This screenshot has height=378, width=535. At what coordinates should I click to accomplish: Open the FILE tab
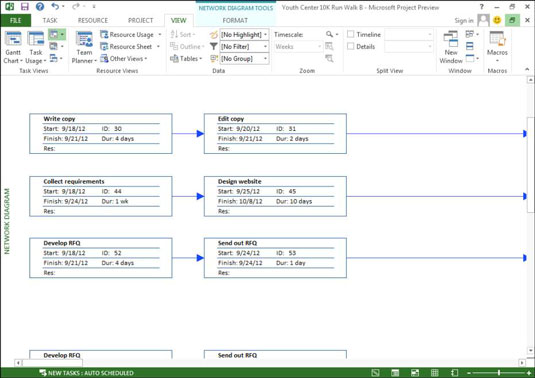[x=15, y=20]
